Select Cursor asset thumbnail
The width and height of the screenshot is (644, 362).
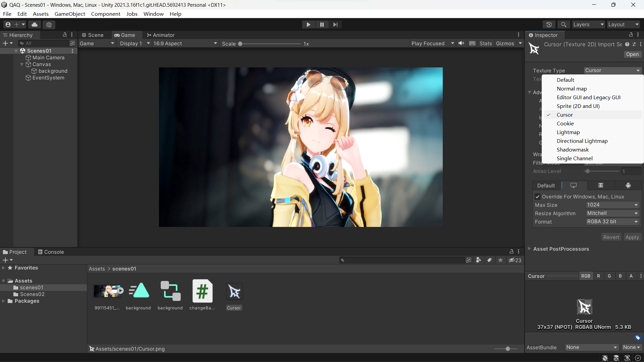tap(234, 291)
